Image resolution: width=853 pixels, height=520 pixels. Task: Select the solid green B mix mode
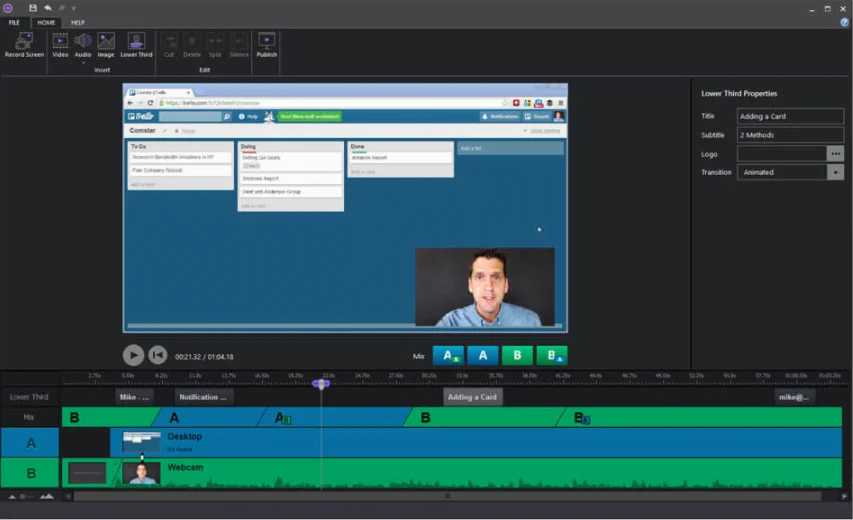click(x=517, y=355)
